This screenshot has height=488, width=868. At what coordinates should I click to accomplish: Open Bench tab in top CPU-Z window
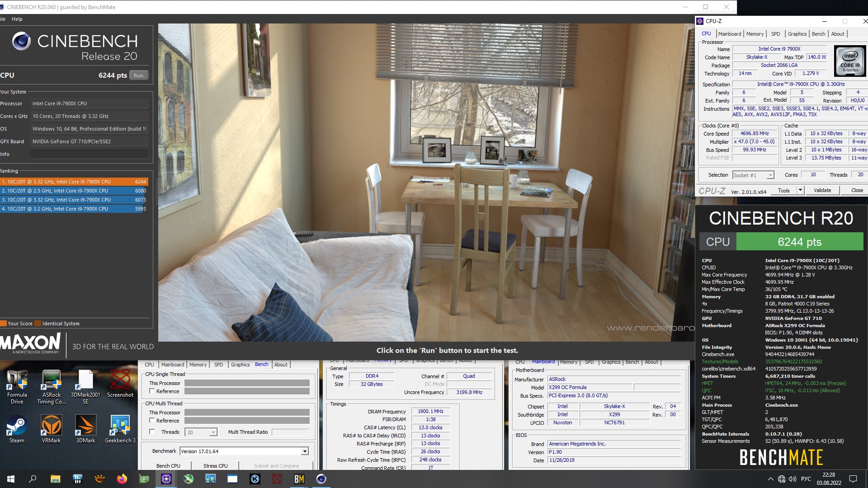[818, 34]
